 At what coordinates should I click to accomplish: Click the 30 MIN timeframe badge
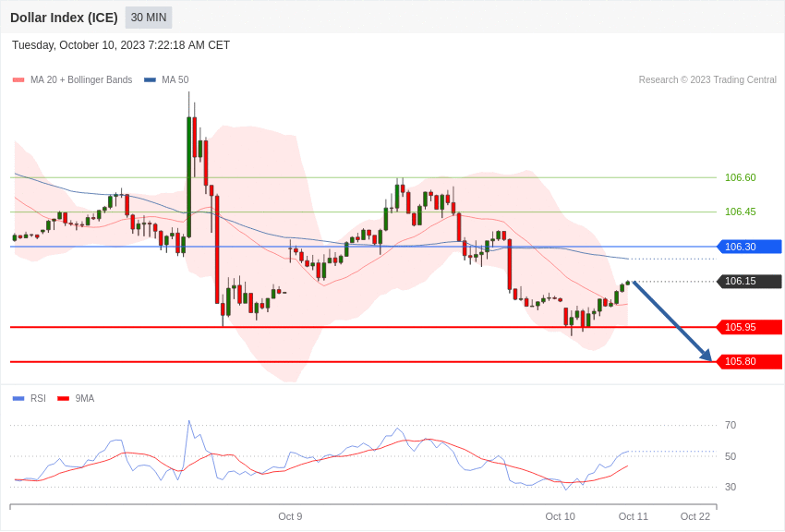[x=149, y=18]
